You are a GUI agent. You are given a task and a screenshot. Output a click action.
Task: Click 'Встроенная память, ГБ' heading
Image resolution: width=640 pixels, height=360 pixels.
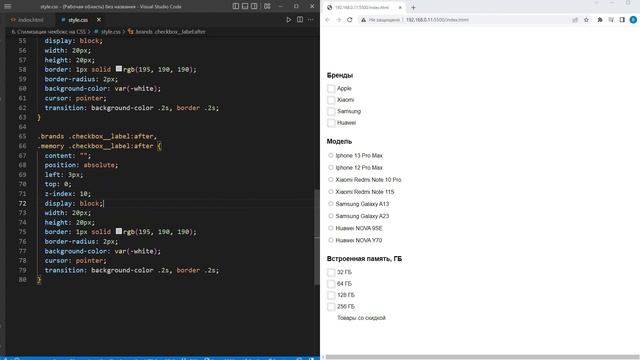point(364,259)
